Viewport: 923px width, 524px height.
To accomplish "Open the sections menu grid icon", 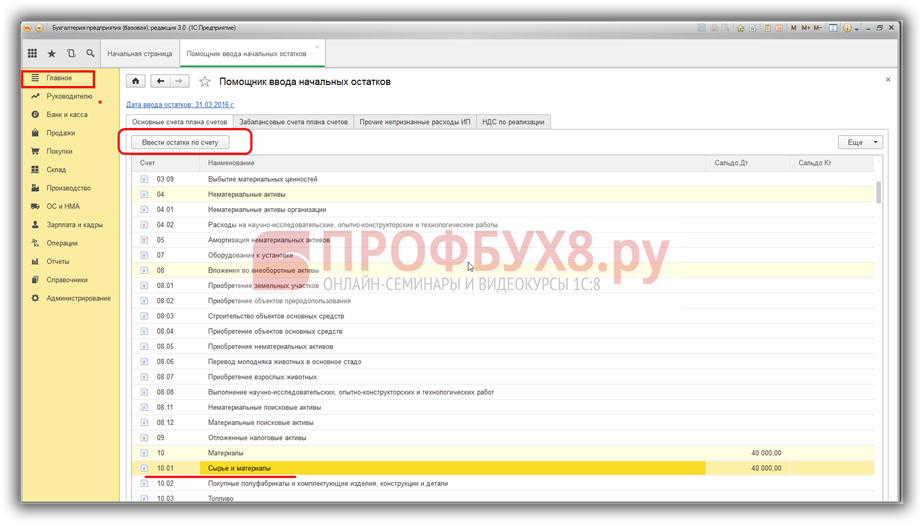I will [x=33, y=53].
